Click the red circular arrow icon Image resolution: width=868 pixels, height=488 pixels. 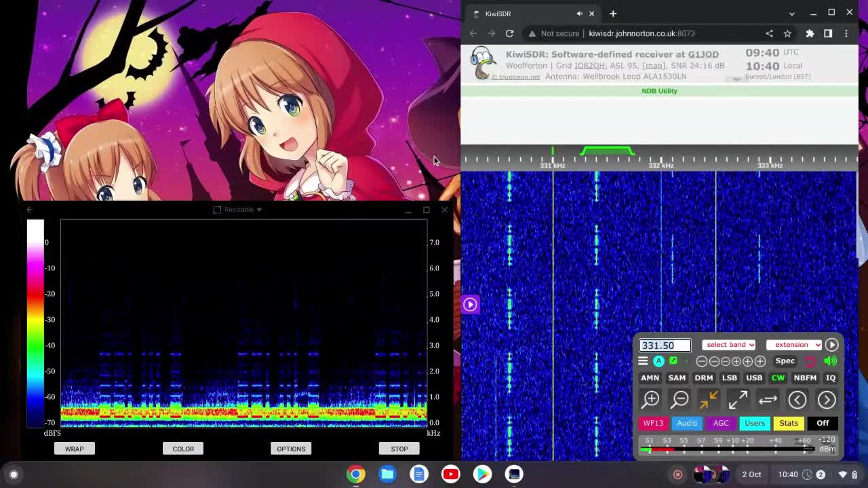810,361
